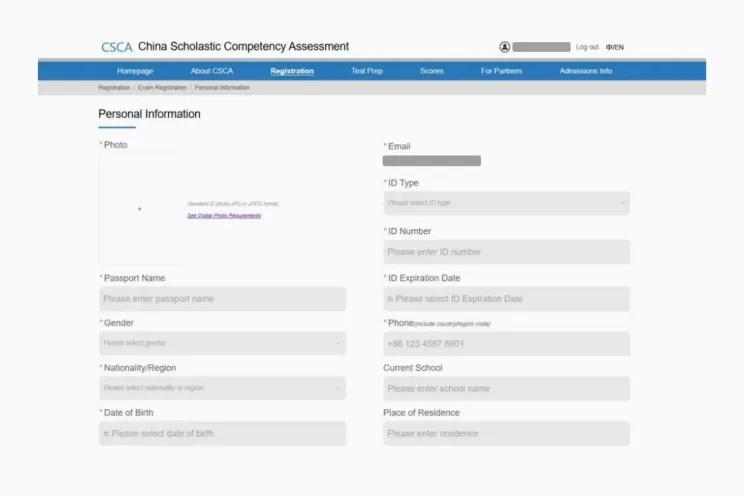Screen dimensions: 744x496
Task: Click the Current School field label
Action: click(413, 368)
